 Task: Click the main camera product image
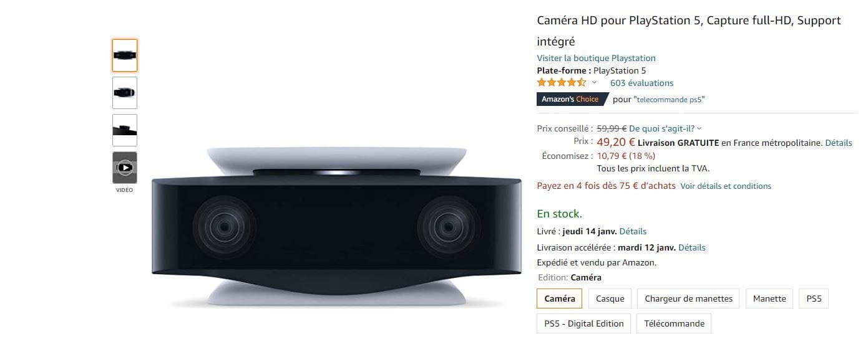tap(336, 228)
